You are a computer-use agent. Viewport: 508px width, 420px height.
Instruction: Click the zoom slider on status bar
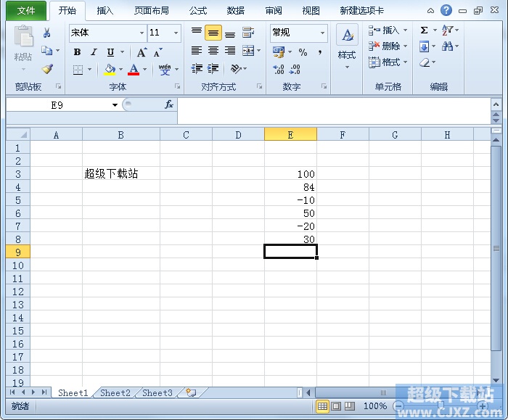[x=441, y=405]
